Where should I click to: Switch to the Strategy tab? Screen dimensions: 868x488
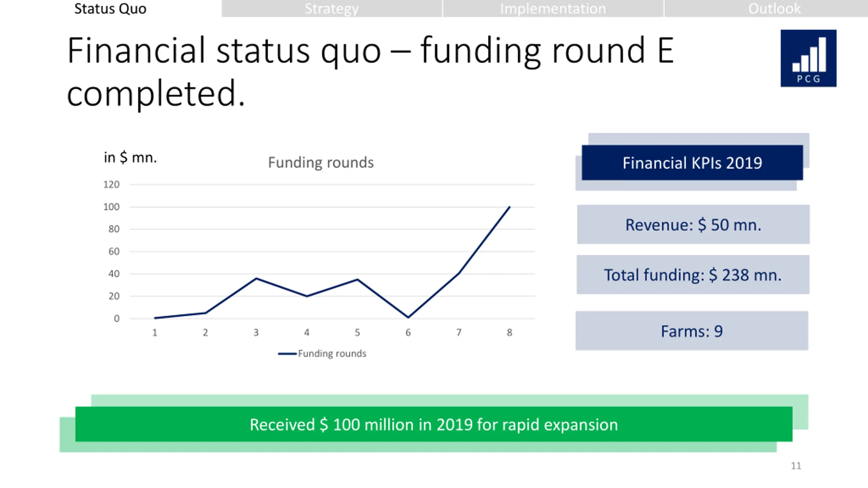(332, 8)
